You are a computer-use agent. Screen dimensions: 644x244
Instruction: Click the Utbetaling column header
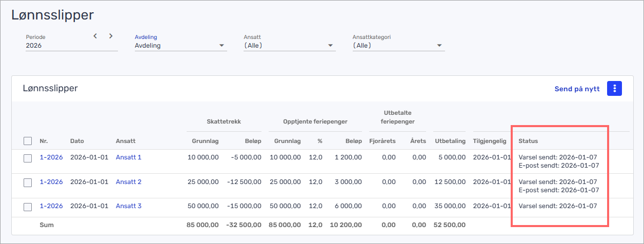(450, 141)
